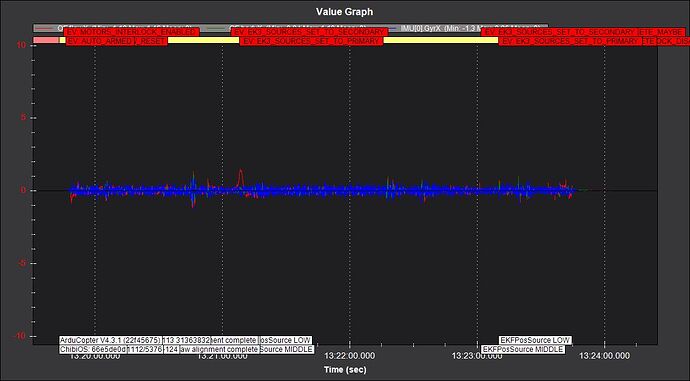
Task: Click the Time (sec) axis title
Action: click(345, 370)
